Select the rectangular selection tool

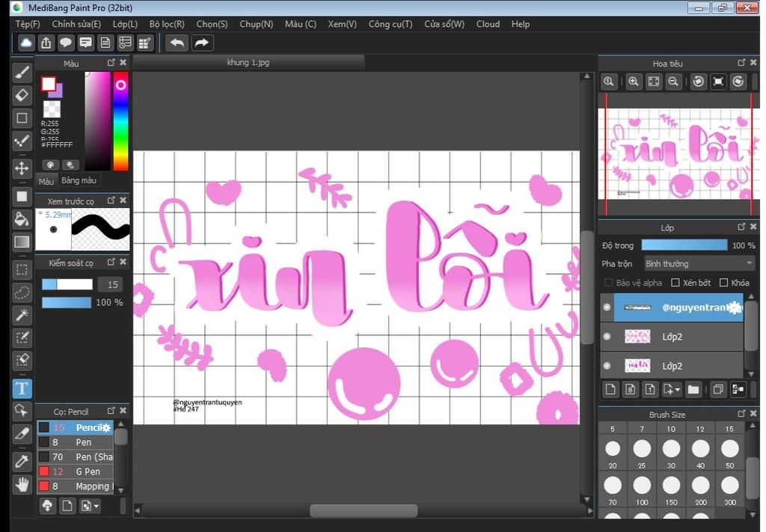(22, 269)
